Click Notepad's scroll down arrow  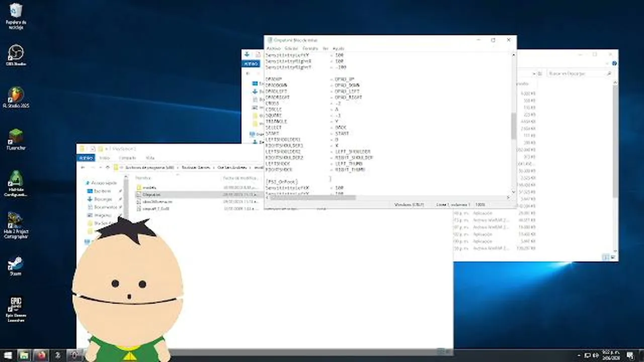[514, 192]
